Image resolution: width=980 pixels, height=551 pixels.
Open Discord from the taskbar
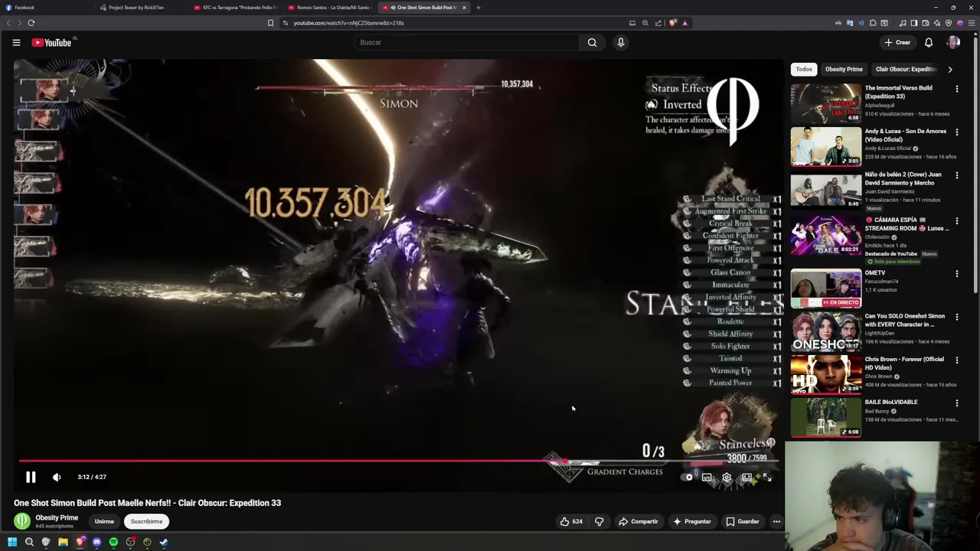96,543
